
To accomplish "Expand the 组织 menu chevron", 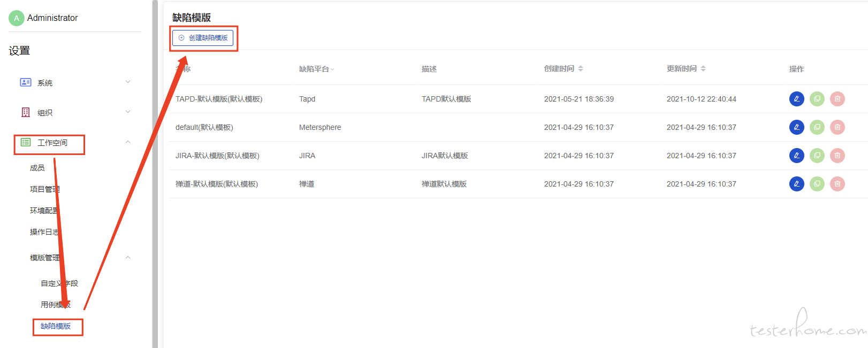I will (x=128, y=112).
